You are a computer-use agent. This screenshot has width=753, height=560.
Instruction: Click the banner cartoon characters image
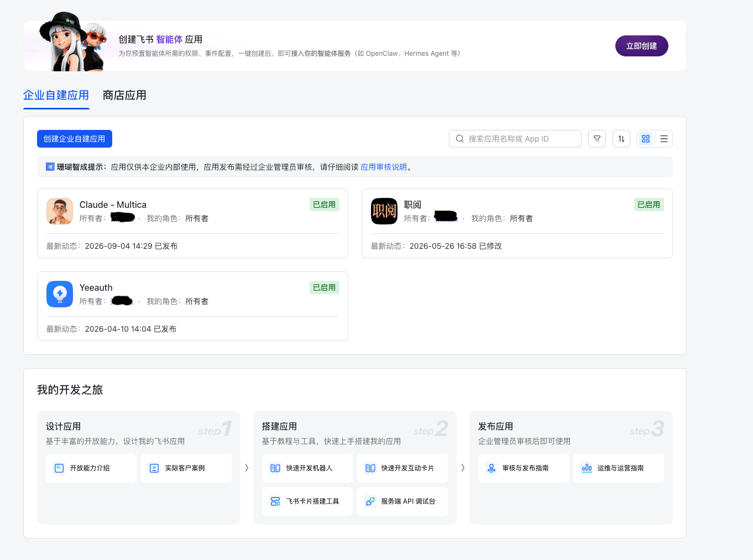coord(72,41)
